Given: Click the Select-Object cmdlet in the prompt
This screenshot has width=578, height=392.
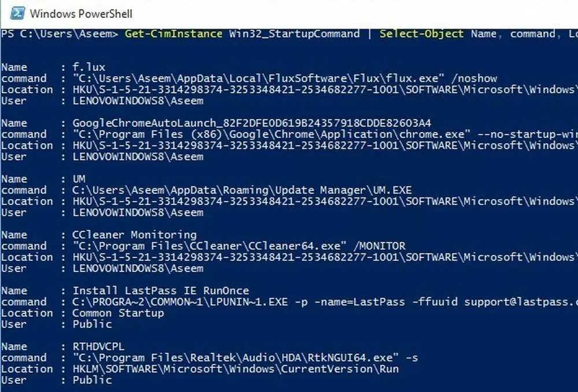Looking at the screenshot, I should pos(421,34).
